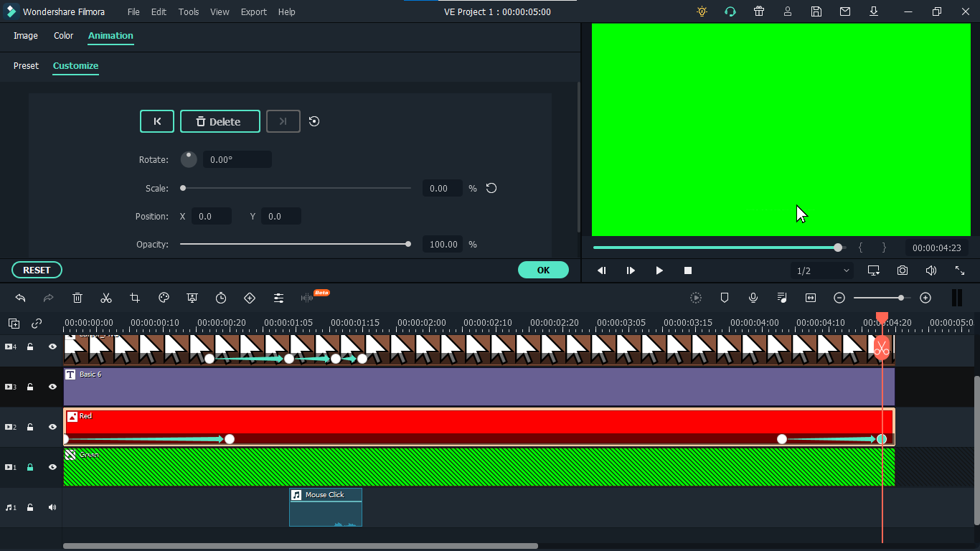Viewport: 980px width, 551px height.
Task: Lock video track 3
Action: [x=30, y=387]
